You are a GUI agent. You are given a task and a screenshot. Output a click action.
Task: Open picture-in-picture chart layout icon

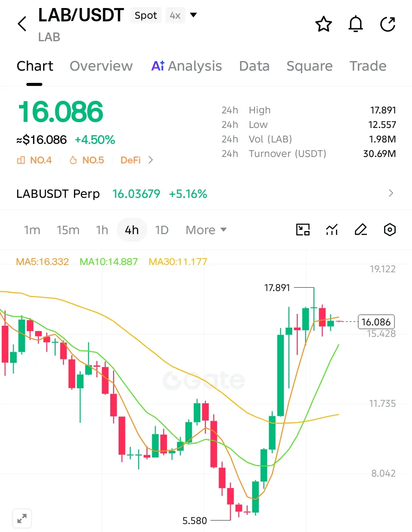pyautogui.click(x=303, y=230)
